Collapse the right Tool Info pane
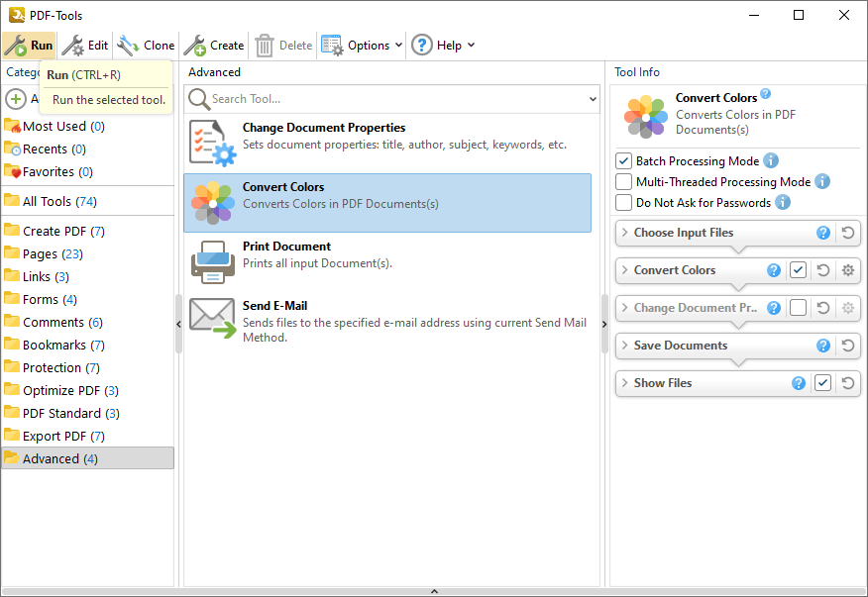 pos(604,324)
